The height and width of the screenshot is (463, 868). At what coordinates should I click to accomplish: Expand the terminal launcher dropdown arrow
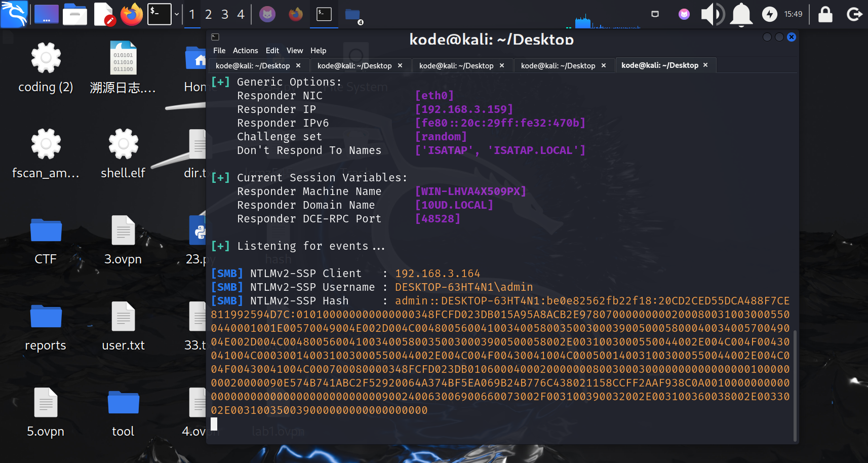click(177, 14)
